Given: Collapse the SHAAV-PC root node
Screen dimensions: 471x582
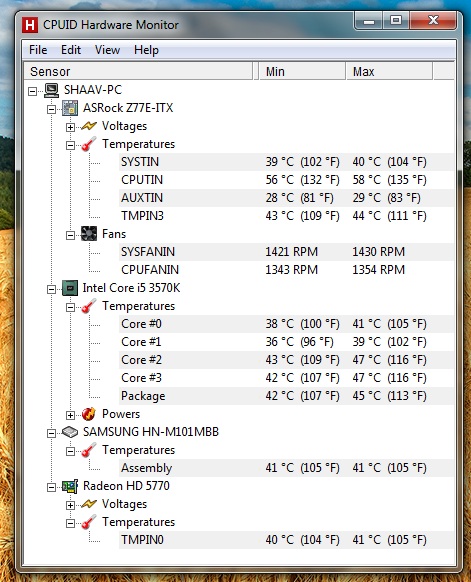Looking at the screenshot, I should click(33, 91).
